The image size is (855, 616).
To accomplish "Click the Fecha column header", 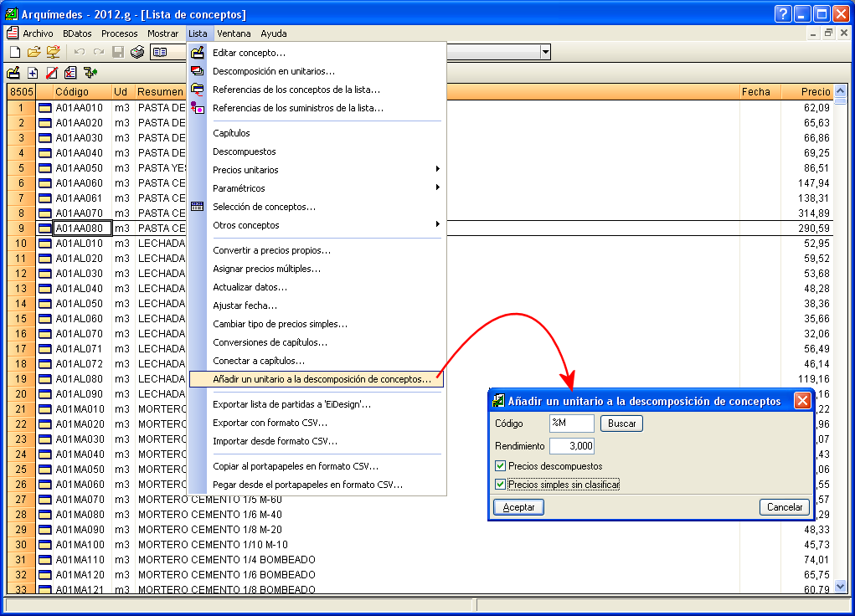I will point(760,91).
